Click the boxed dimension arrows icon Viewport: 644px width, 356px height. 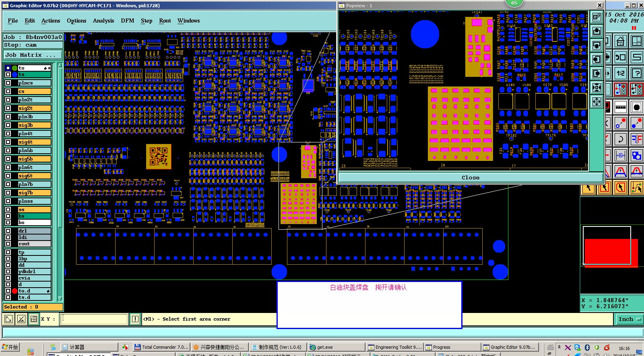click(620, 156)
